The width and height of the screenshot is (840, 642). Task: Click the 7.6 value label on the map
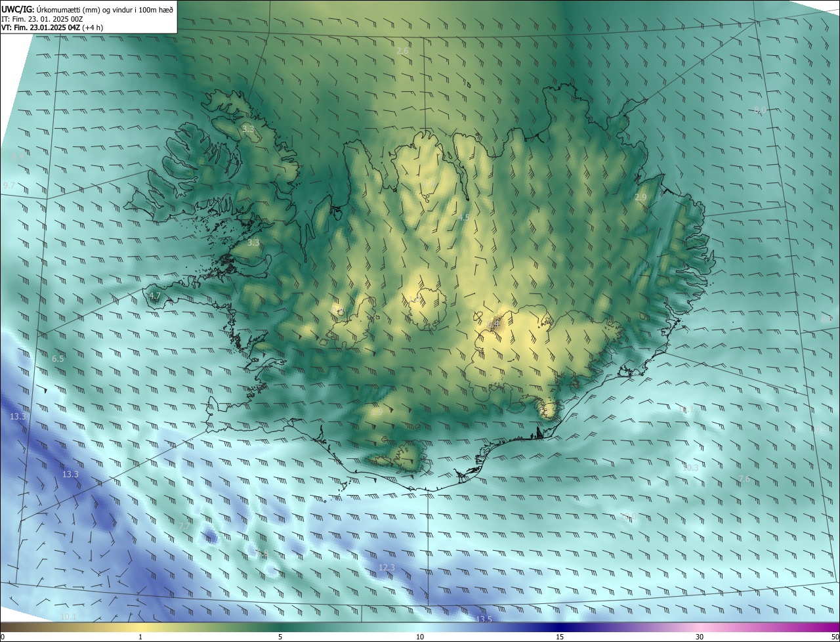(x=744, y=479)
